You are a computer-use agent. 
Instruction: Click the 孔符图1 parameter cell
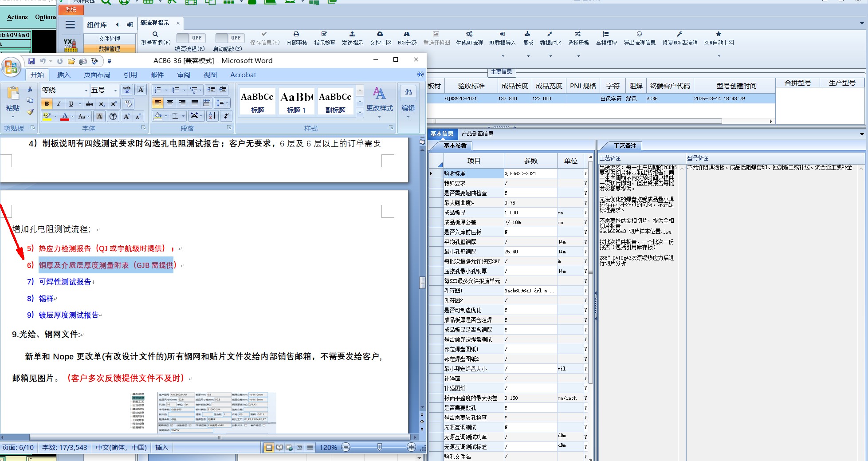click(x=530, y=291)
